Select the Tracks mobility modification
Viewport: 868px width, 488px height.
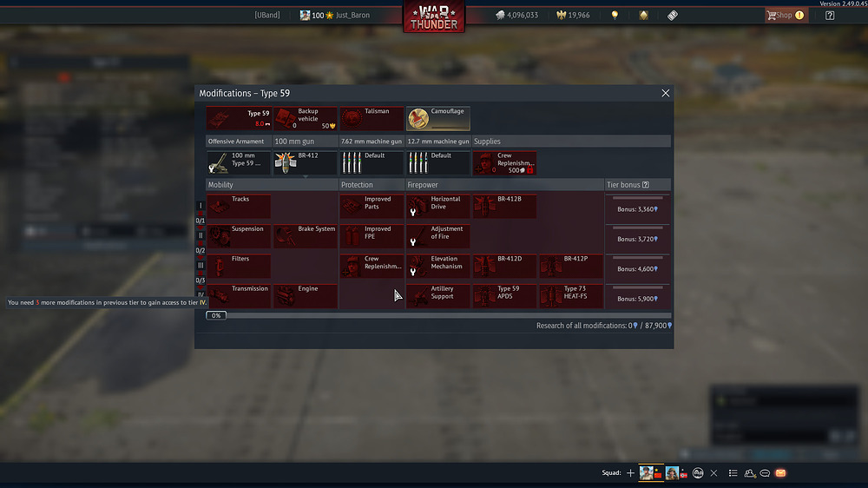239,206
